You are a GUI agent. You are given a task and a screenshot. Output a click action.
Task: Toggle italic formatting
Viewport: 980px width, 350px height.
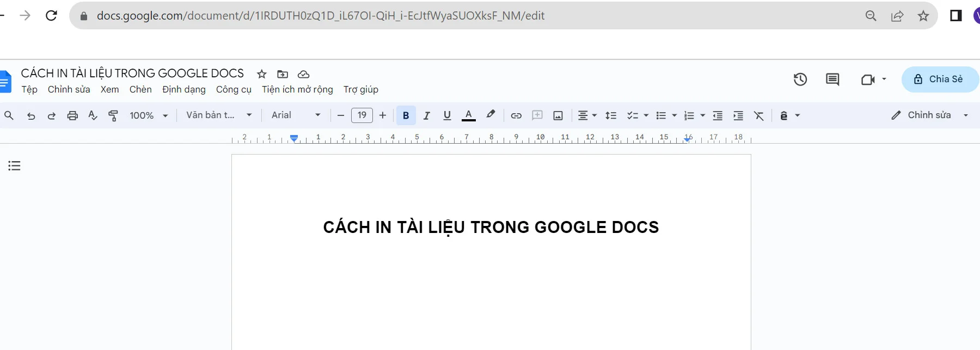click(x=427, y=115)
